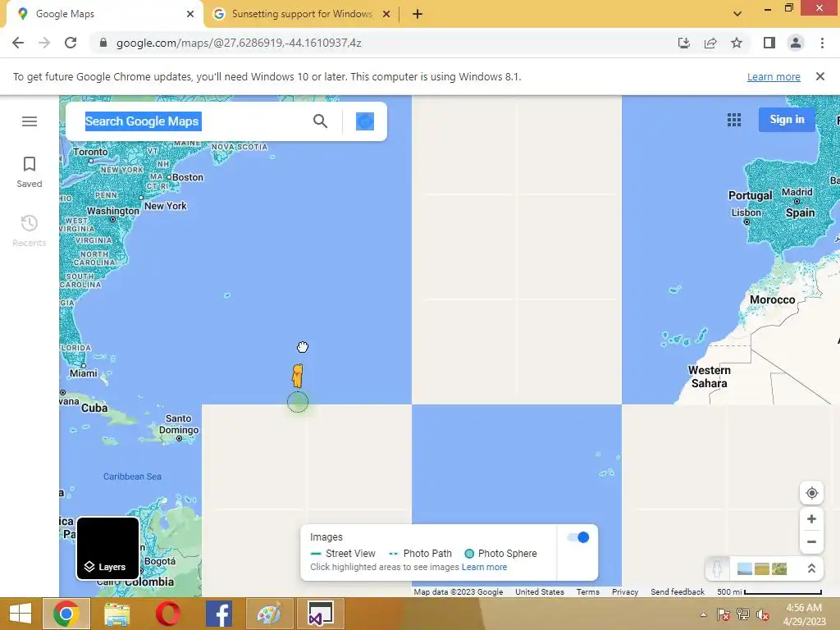Show your current location
The height and width of the screenshot is (630, 840).
coord(811,493)
